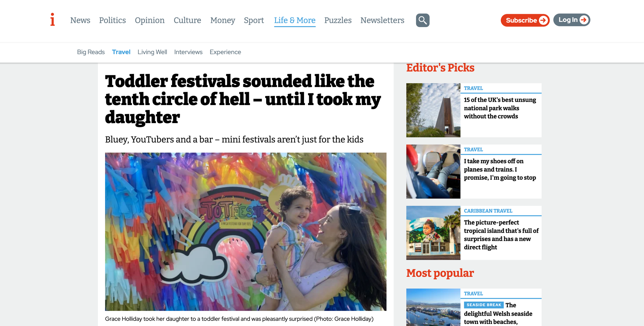
Task: Open the Experience subsection
Action: click(225, 52)
